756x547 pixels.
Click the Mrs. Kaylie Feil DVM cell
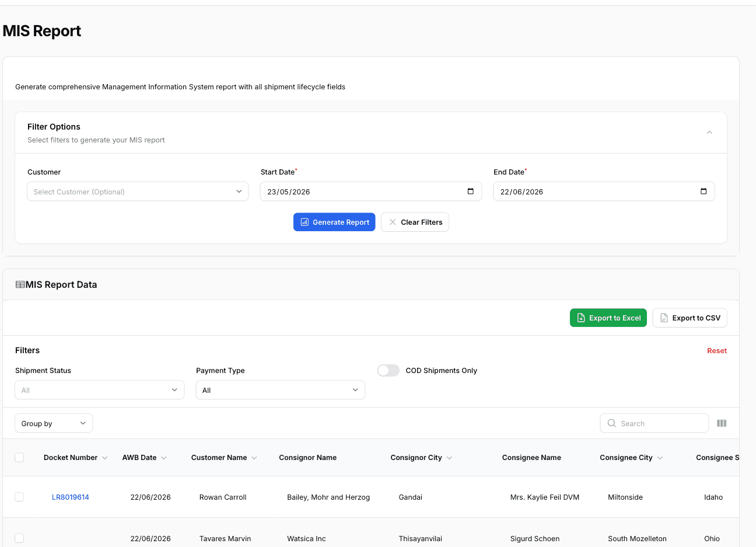(x=545, y=497)
